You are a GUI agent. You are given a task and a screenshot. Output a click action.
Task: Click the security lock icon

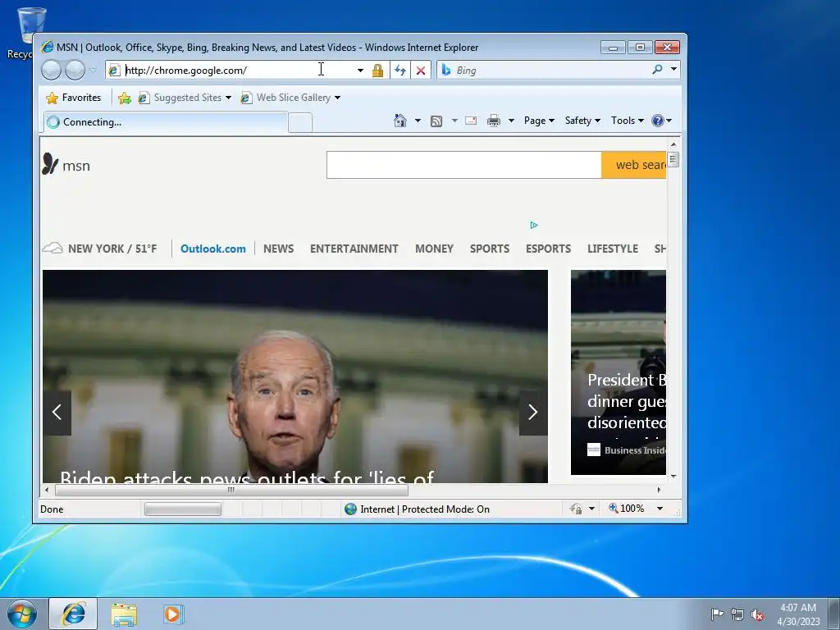(377, 71)
